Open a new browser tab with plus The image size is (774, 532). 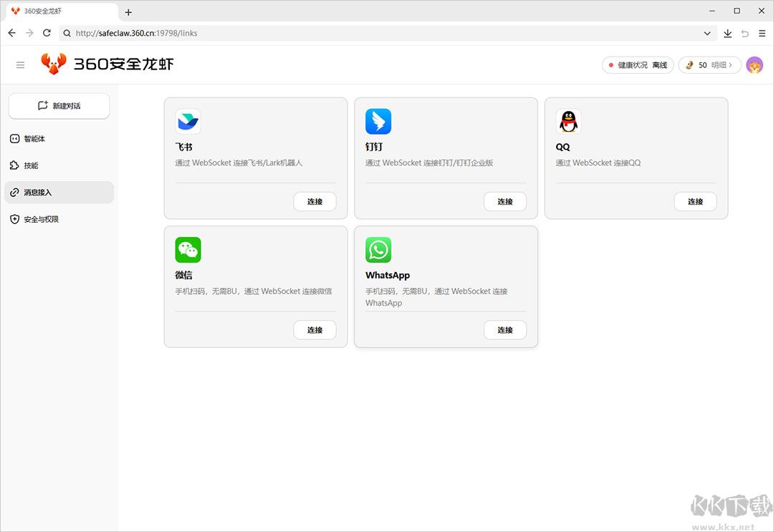click(128, 12)
